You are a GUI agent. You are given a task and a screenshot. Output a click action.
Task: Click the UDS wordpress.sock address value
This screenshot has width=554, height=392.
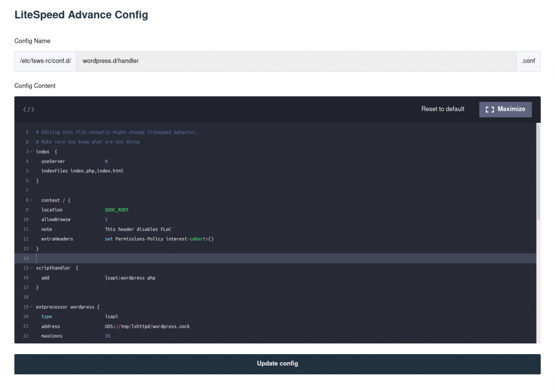(147, 327)
